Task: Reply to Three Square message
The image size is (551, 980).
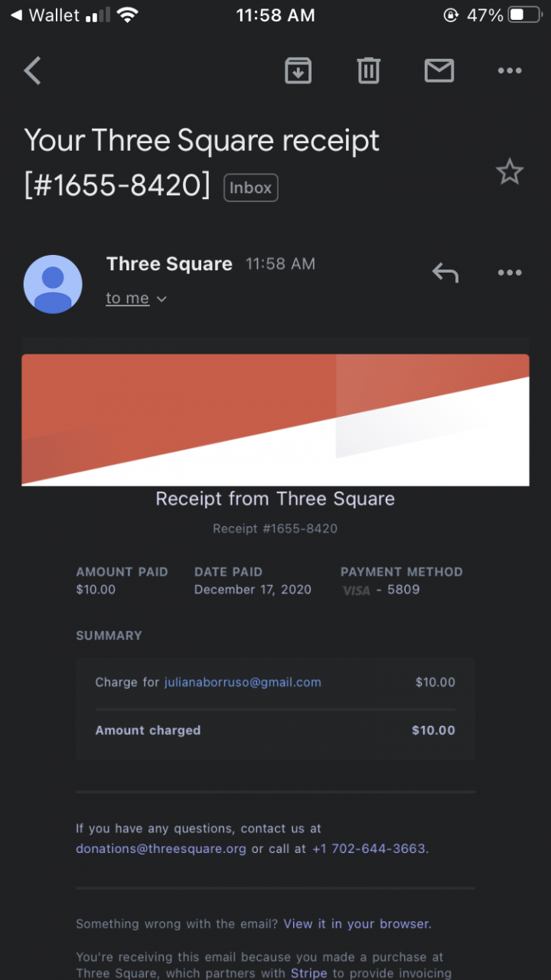Action: tap(445, 273)
